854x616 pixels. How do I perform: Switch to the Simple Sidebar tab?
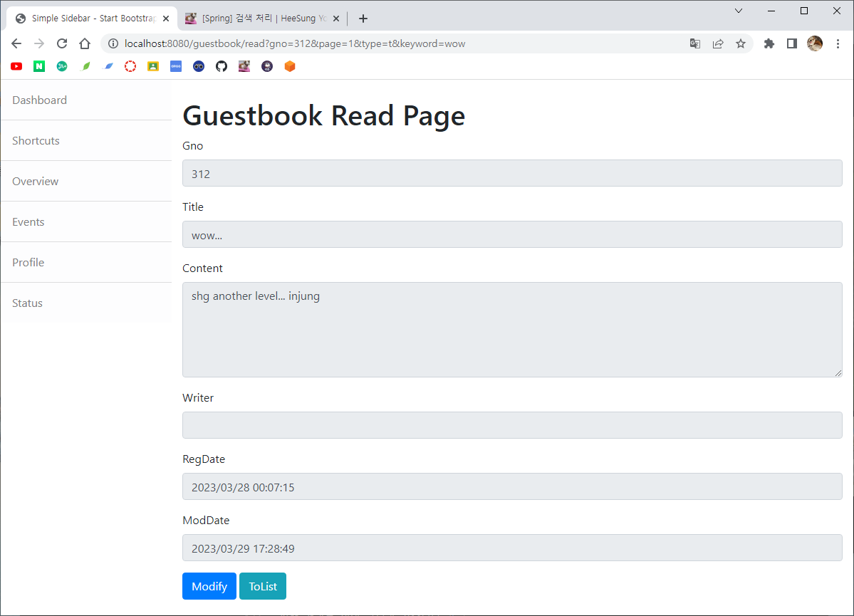[x=93, y=19]
